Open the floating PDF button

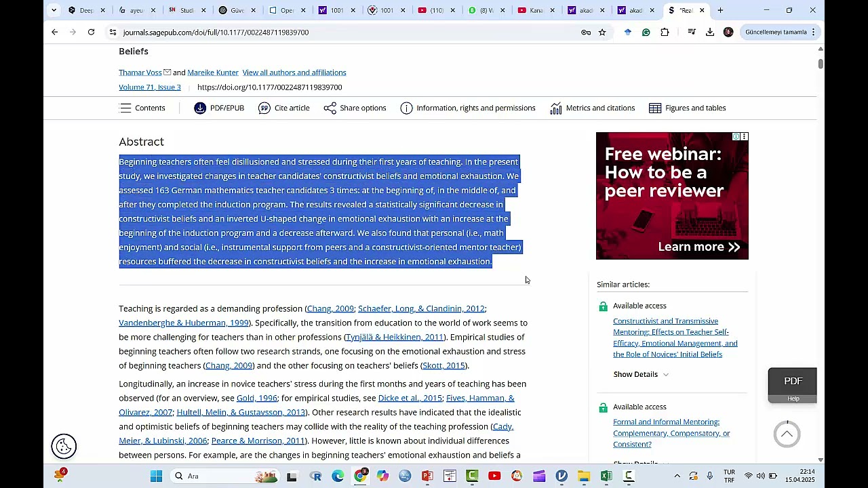(793, 381)
